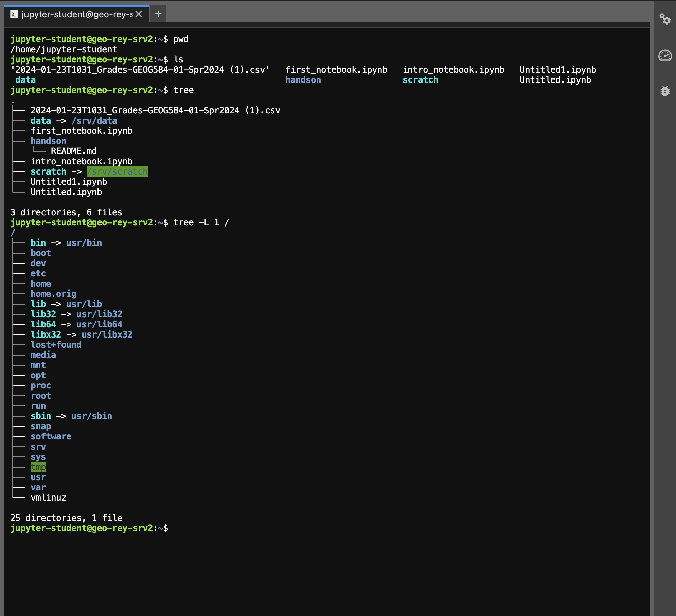Viewport: 676px width, 616px height.
Task: Click the terminal icon in the tab
Action: pyautogui.click(x=14, y=14)
